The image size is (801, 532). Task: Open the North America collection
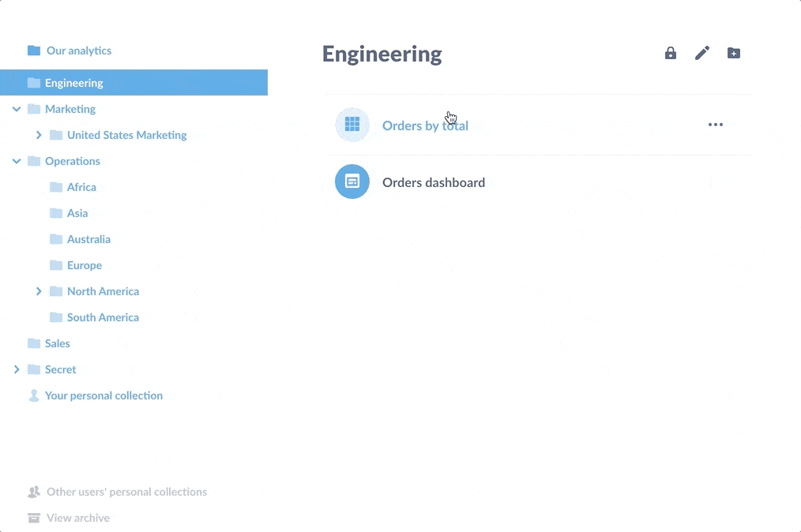tap(103, 291)
